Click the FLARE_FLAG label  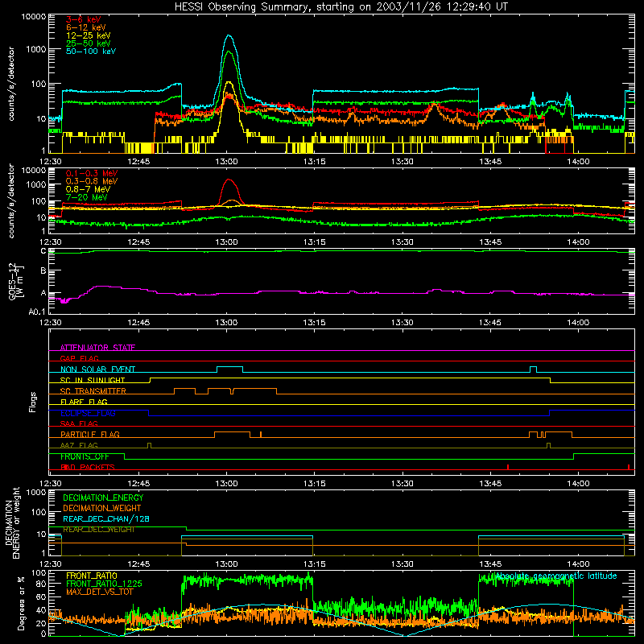click(x=84, y=402)
